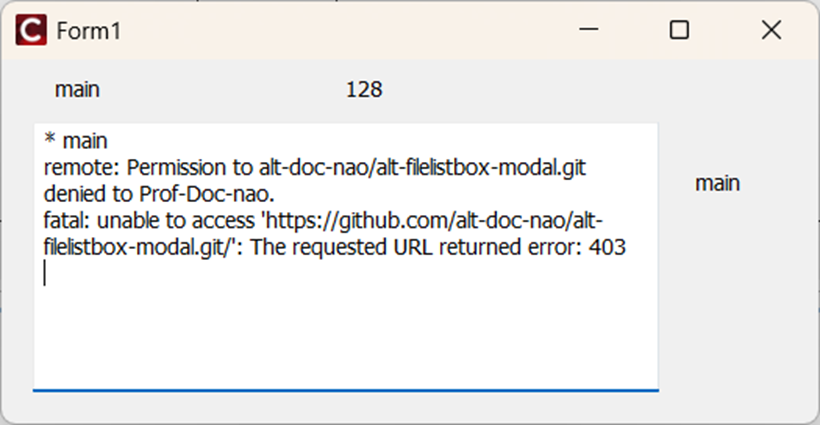Minimize the Form1 window
This screenshot has width=820, height=425.
(588, 30)
